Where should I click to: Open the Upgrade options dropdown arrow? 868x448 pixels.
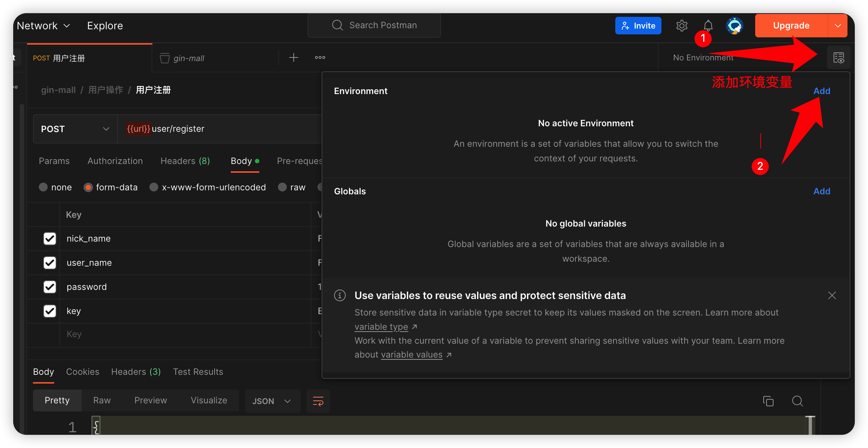point(838,26)
